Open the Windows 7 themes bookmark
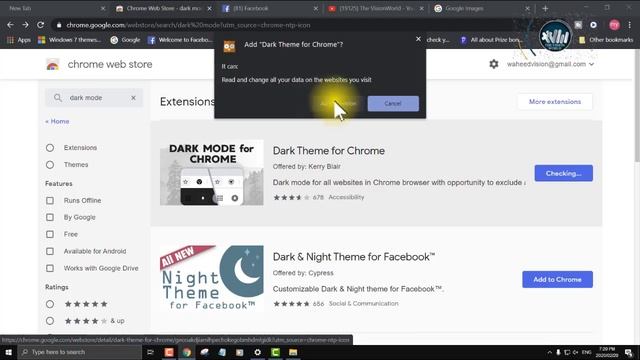Screen dimensions: 640x360 69,40
